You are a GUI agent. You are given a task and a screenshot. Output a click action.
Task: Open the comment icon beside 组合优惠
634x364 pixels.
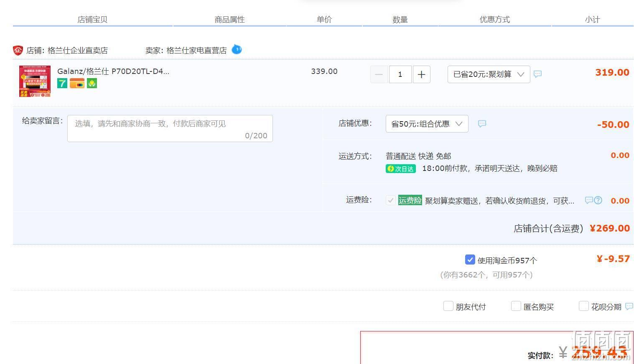point(482,124)
